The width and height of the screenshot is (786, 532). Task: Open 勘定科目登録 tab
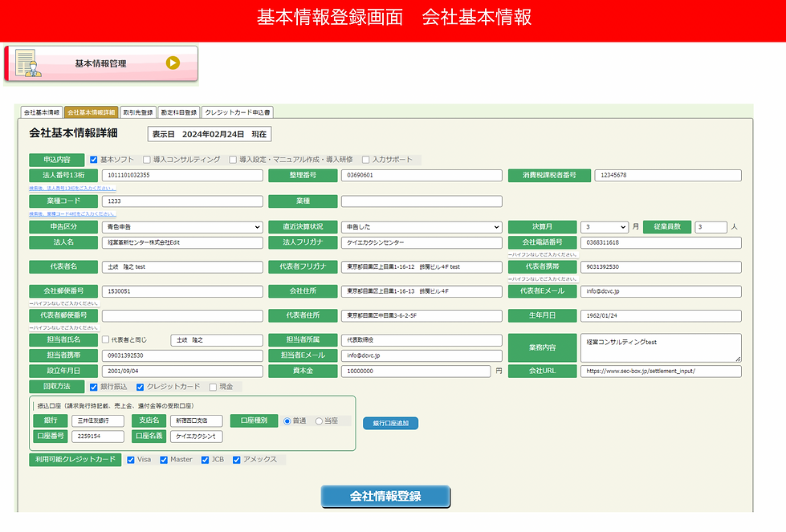[x=179, y=112]
